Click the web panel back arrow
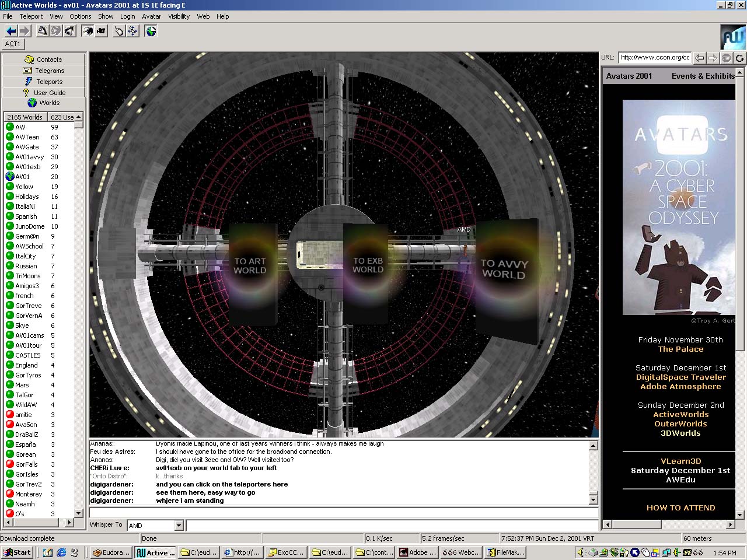Viewport: 747px width, 560px height. pos(700,58)
